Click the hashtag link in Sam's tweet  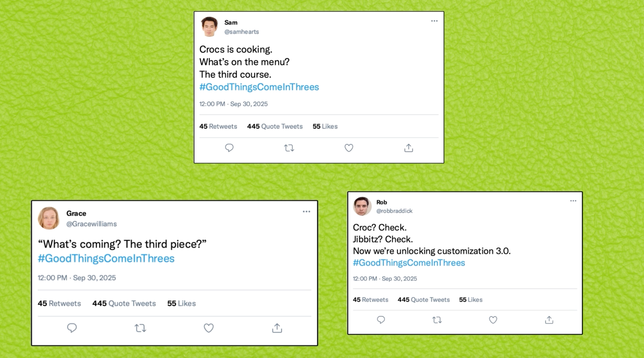click(259, 87)
